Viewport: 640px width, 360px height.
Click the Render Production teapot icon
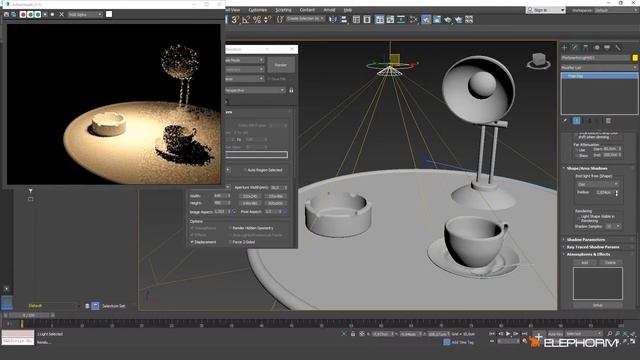[448, 19]
